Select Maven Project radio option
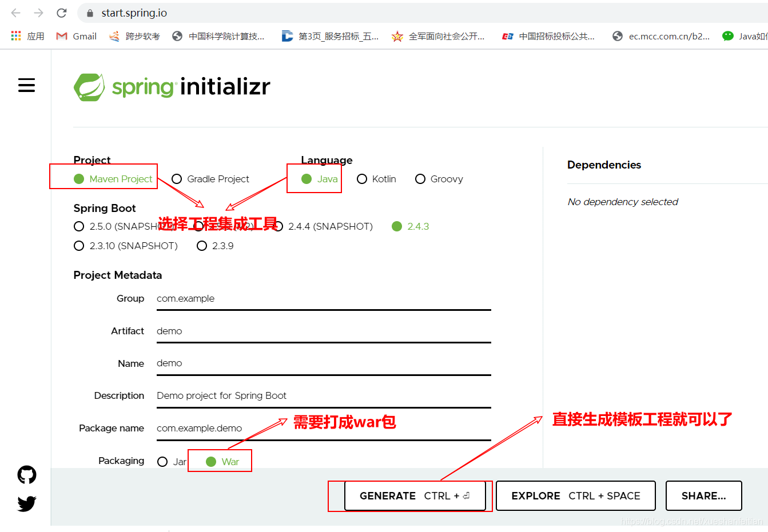 point(113,179)
